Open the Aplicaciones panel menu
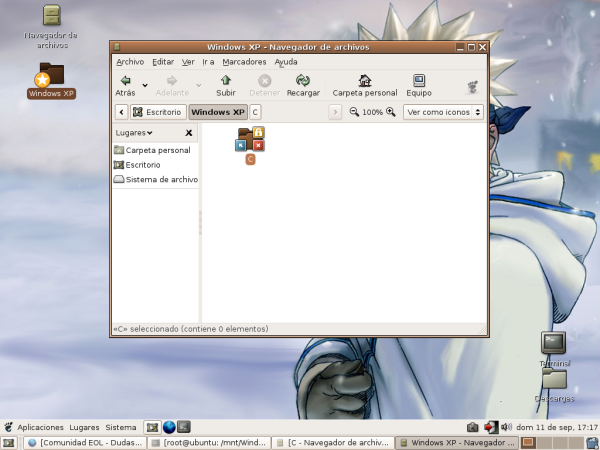600x450 pixels. (x=41, y=427)
